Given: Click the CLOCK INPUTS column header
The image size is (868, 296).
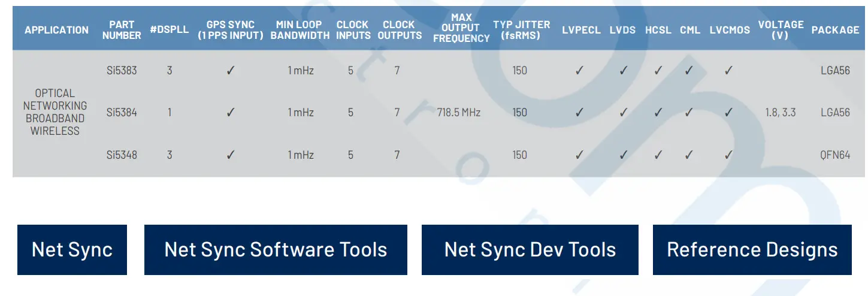Looking at the screenshot, I should (x=352, y=30).
